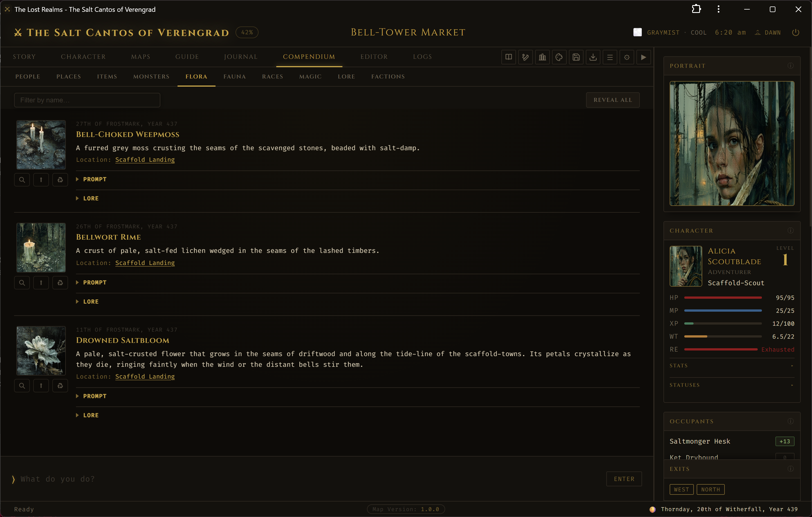Click the Occupants panel info icon
This screenshot has height=517, width=812.
[790, 421]
